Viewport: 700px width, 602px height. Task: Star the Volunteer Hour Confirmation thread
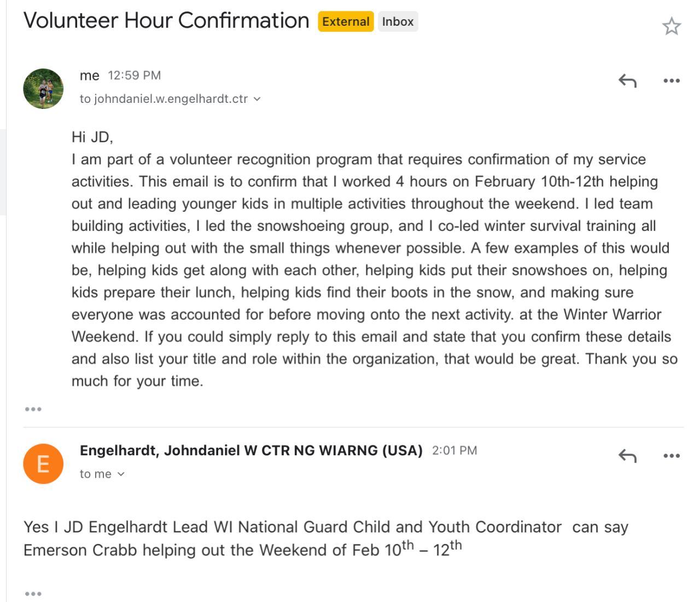[671, 26]
